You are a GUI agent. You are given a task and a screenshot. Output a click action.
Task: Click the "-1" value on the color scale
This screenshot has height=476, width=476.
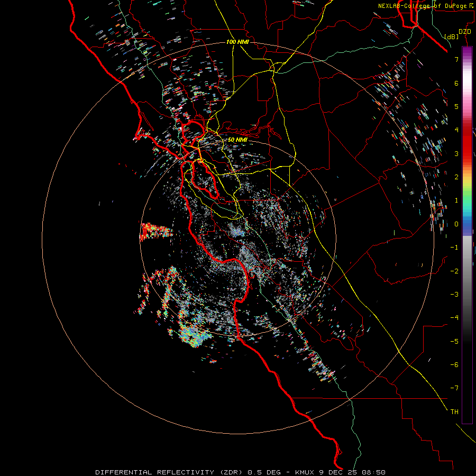pyautogui.click(x=454, y=248)
